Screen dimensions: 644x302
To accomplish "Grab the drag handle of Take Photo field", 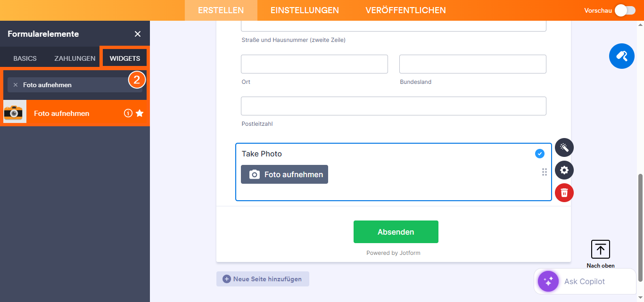I will coord(545,172).
